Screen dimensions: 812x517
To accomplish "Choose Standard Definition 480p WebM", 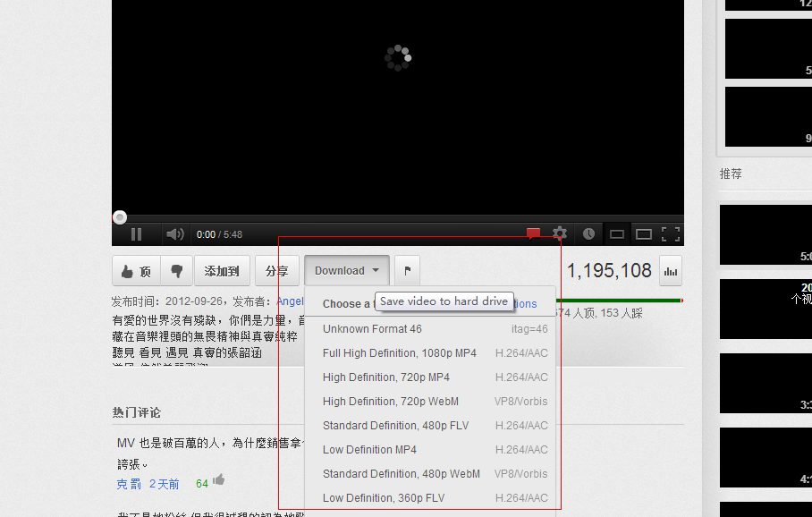I will (430, 473).
